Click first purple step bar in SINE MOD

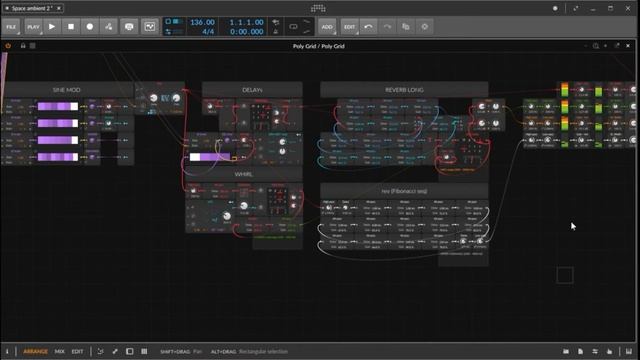tap(58, 107)
